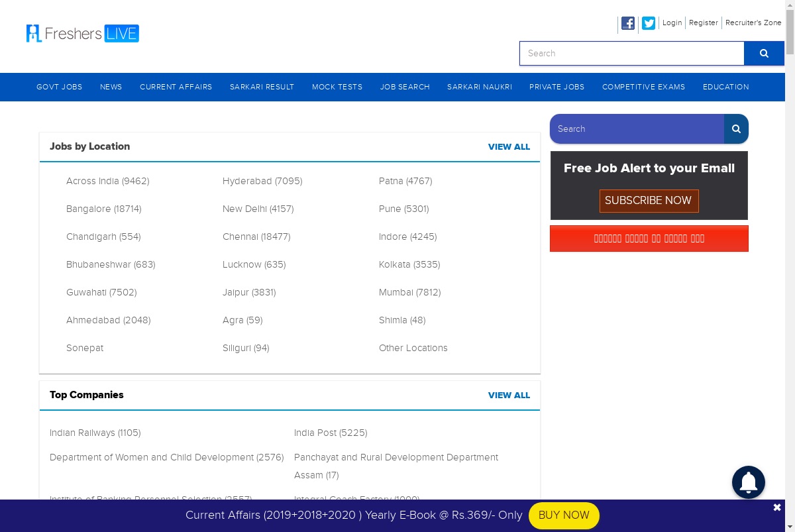This screenshot has height=532, width=795.
Task: Click the red Hindi banner button
Action: [x=649, y=239]
